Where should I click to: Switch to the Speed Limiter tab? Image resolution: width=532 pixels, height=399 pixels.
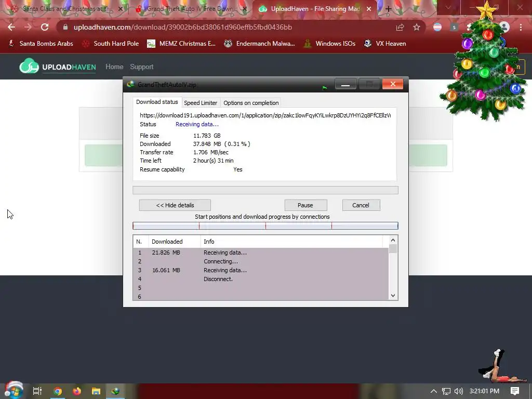[201, 103]
